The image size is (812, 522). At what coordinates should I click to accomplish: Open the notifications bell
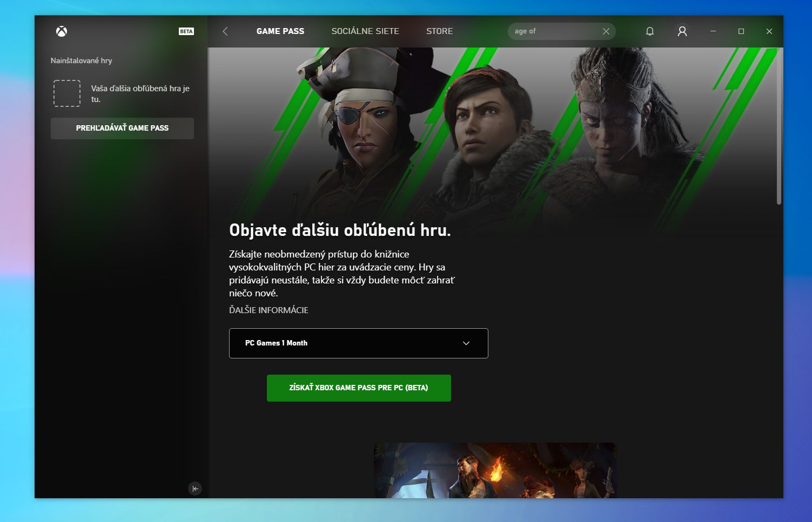pos(650,31)
